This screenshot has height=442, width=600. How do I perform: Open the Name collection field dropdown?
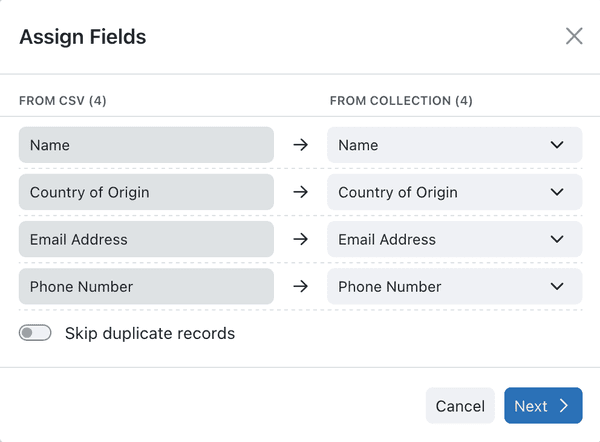pyautogui.click(x=455, y=145)
